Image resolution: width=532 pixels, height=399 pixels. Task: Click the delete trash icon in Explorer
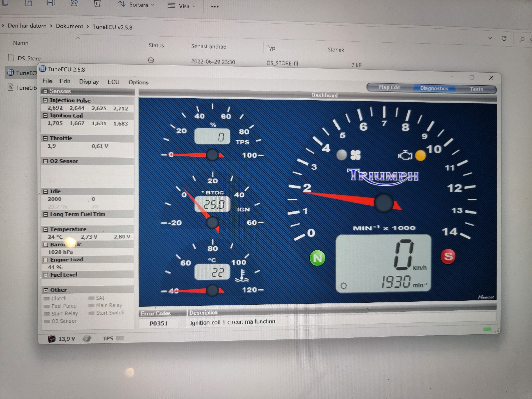pyautogui.click(x=97, y=3)
